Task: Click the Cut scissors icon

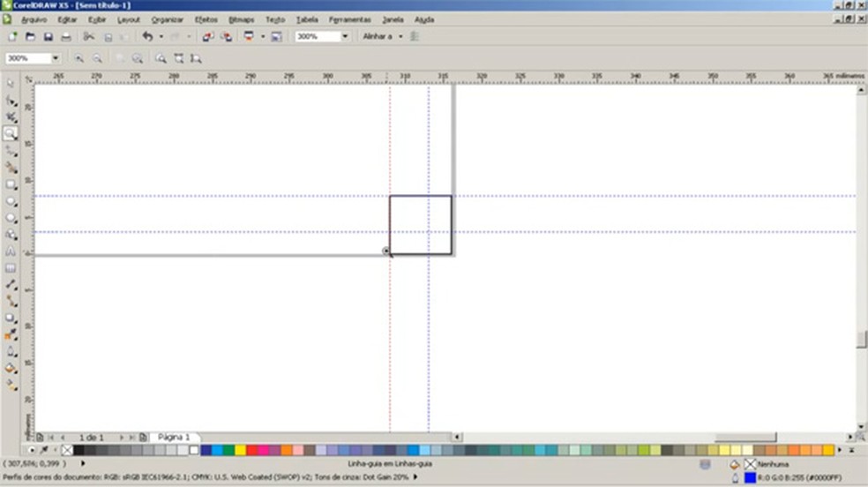Action: click(x=89, y=37)
